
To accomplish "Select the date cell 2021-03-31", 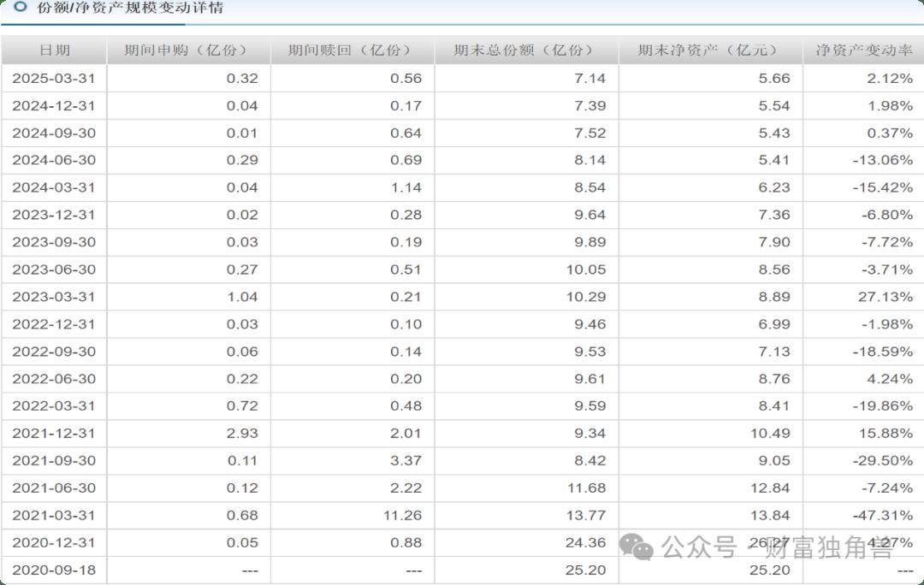I will click(x=54, y=516).
